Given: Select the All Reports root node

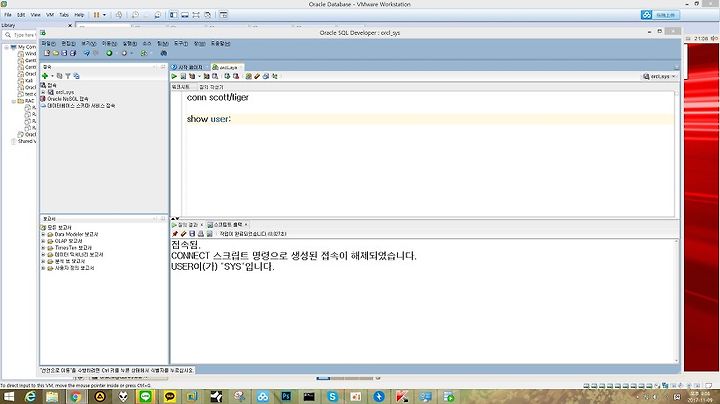Looking at the screenshot, I should [59, 228].
